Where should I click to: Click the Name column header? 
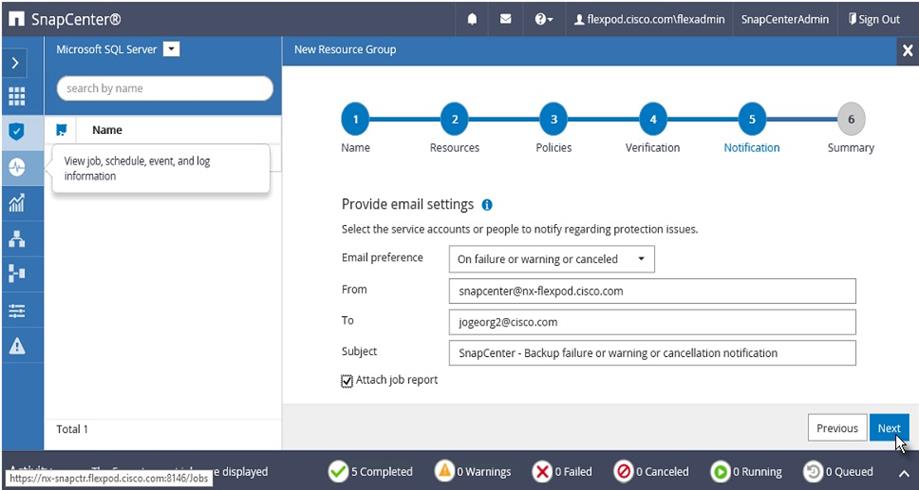coord(107,130)
